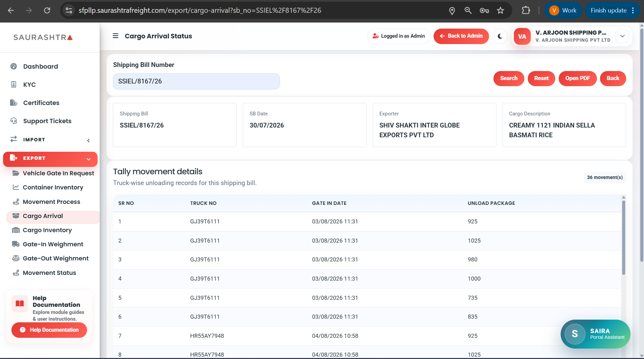Click Finish update button

612,10
